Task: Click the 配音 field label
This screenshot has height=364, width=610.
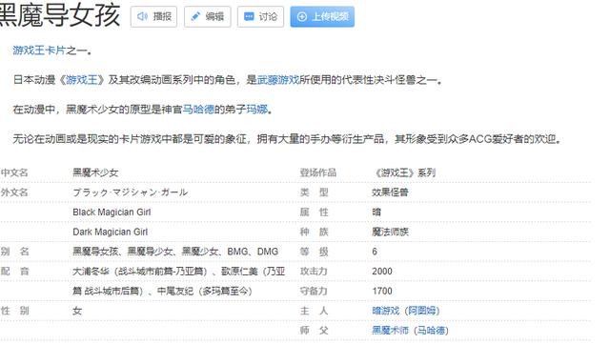Action: point(14,271)
